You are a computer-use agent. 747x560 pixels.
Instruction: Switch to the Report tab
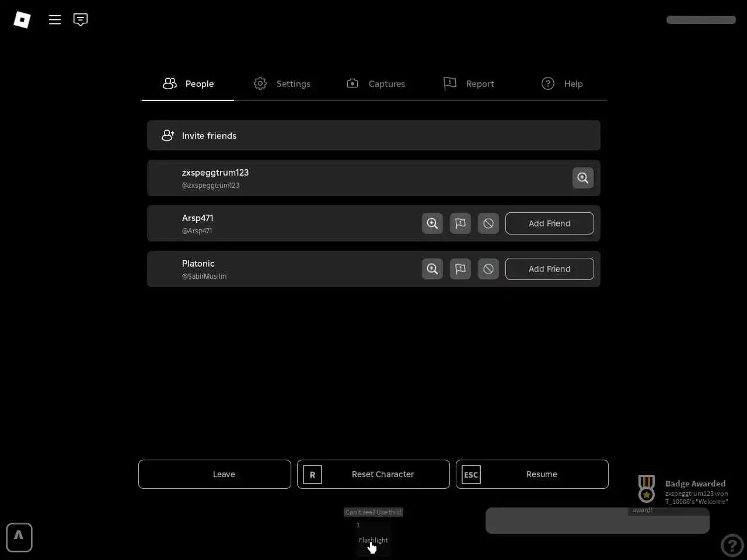[x=469, y=84]
